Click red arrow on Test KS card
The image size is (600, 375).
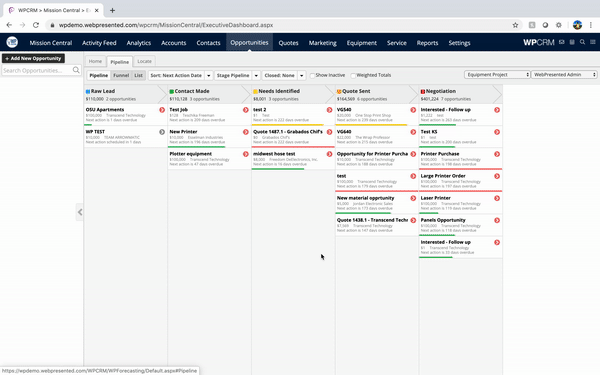point(497,132)
